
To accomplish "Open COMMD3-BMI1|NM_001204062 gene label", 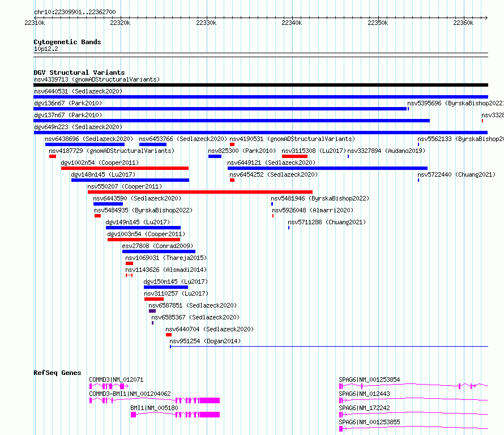I will tap(130, 394).
